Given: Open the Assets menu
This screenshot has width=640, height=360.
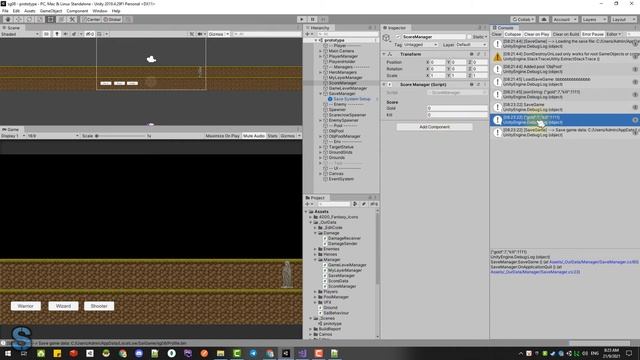Looking at the screenshot, I should click(30, 11).
